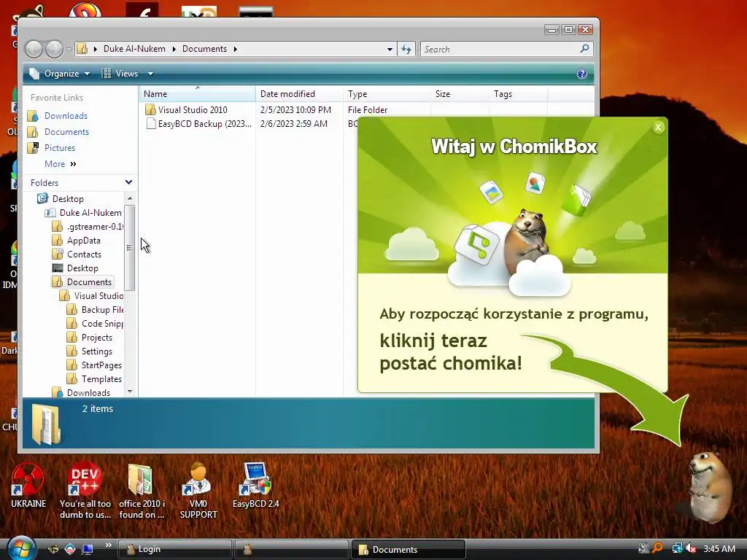Sort by the Tags column header
Viewport: 747px width, 560px height.
point(519,94)
